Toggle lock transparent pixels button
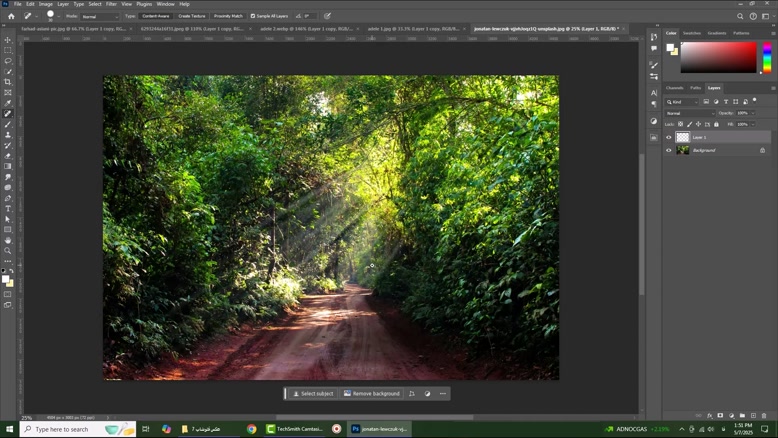 [681, 124]
